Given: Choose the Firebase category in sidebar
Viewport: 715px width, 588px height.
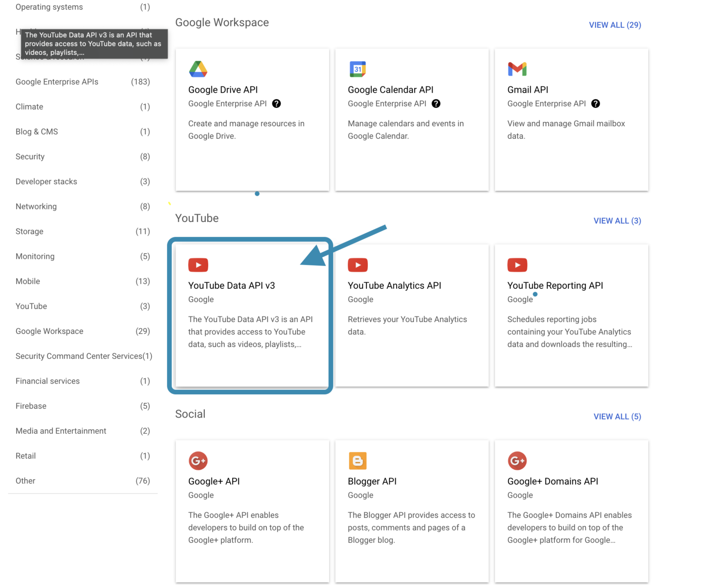Looking at the screenshot, I should click(x=31, y=406).
